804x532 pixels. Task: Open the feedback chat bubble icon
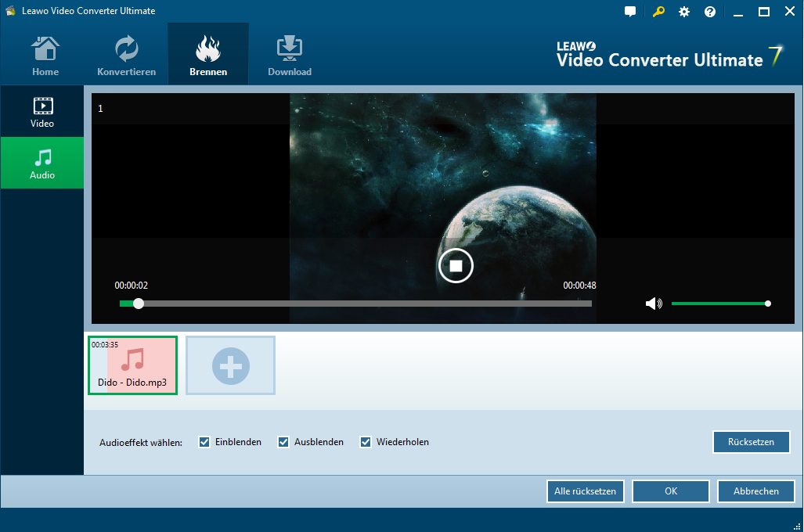(x=630, y=12)
